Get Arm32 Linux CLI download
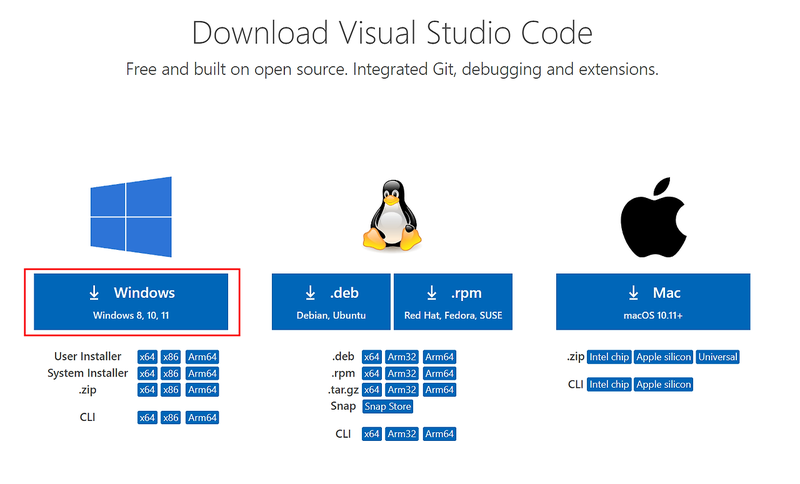This screenshot has width=800, height=484. tap(402, 434)
